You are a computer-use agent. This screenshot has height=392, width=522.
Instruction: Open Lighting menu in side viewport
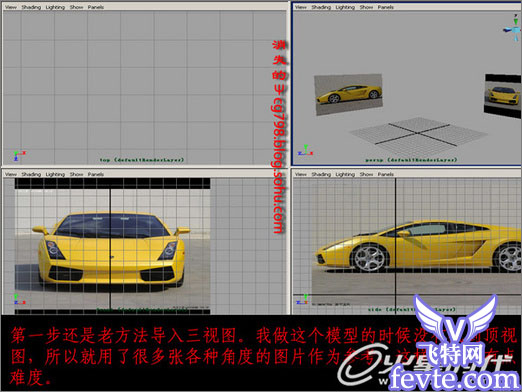345,174
